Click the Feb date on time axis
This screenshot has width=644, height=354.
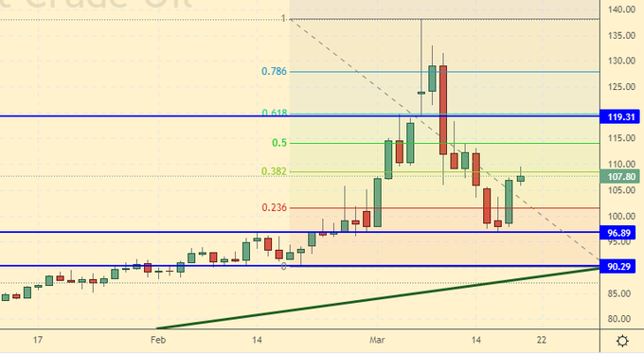[158, 340]
